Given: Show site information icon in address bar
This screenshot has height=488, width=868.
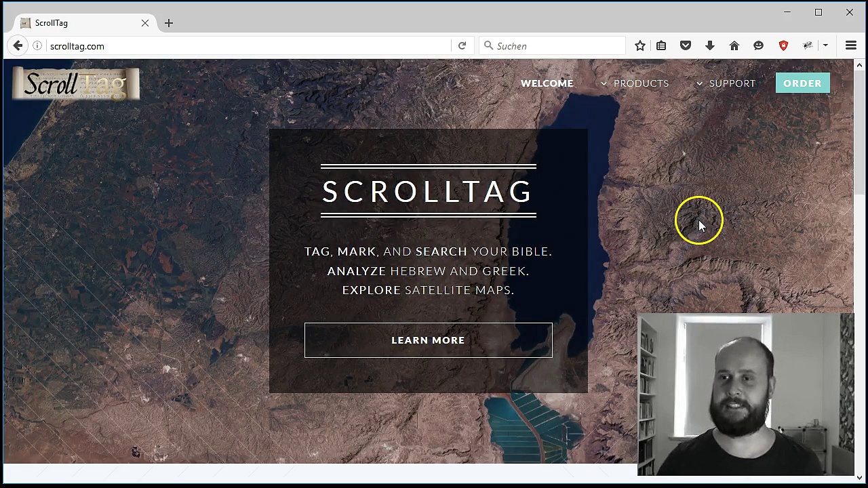Looking at the screenshot, I should pos(37,46).
